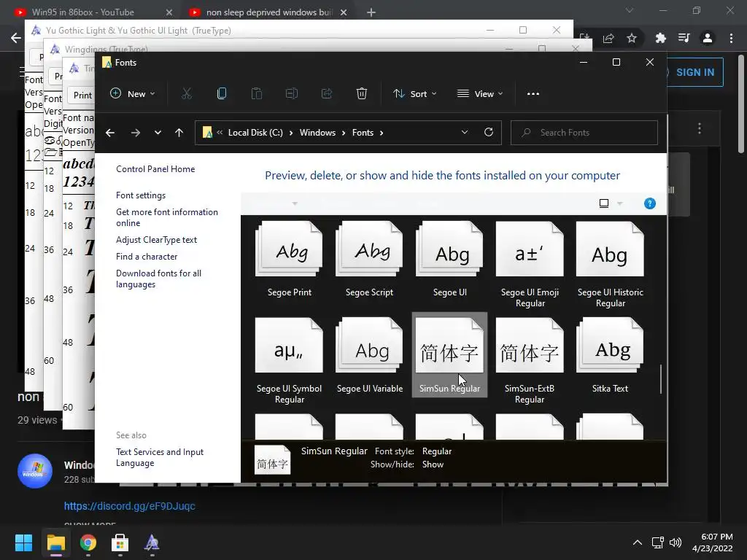747x560 pixels.
Task: Open a new browser tab
Action: [371, 12]
